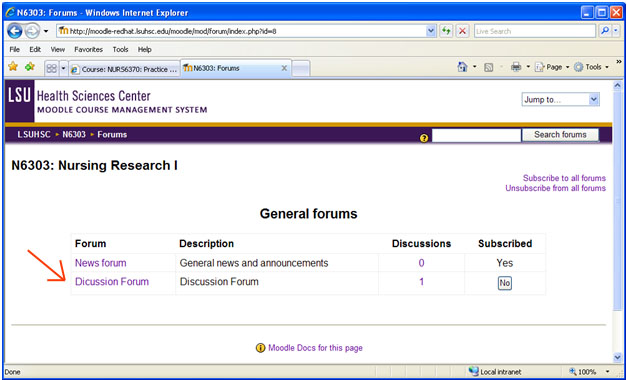
Task: Open the Tools menu in menu bar
Action: click(120, 50)
